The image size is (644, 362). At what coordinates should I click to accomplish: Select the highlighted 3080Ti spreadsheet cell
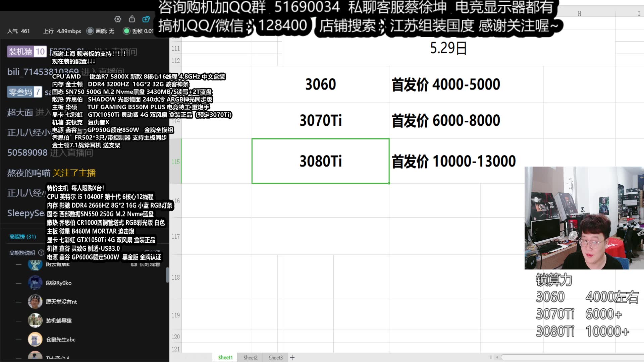pyautogui.click(x=320, y=161)
